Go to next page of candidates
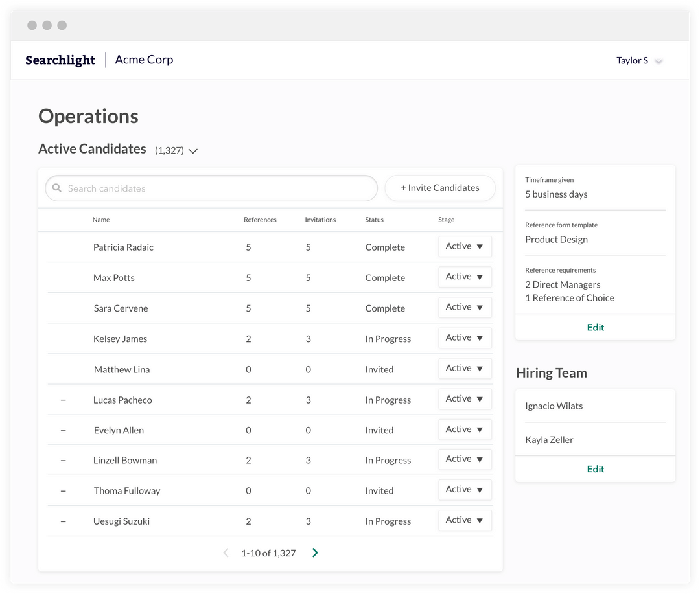This screenshot has height=594, width=700. click(x=315, y=553)
